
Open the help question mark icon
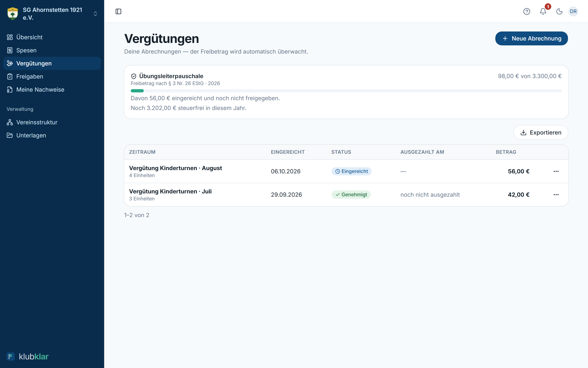[527, 11]
